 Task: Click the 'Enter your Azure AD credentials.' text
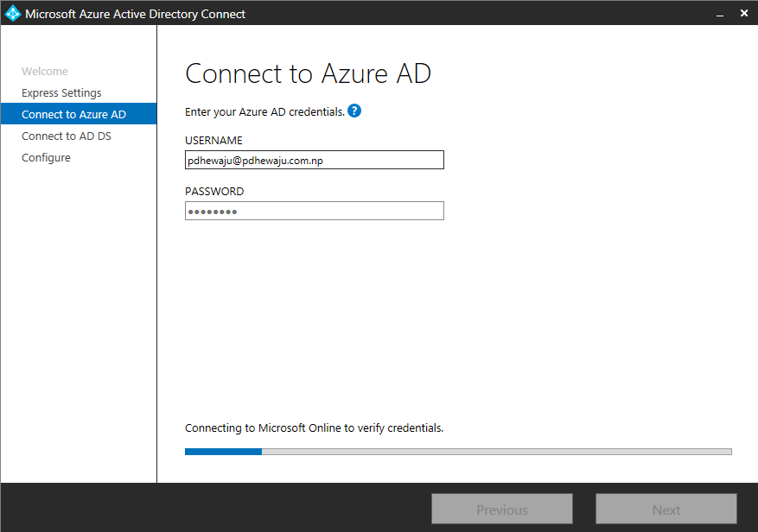265,112
